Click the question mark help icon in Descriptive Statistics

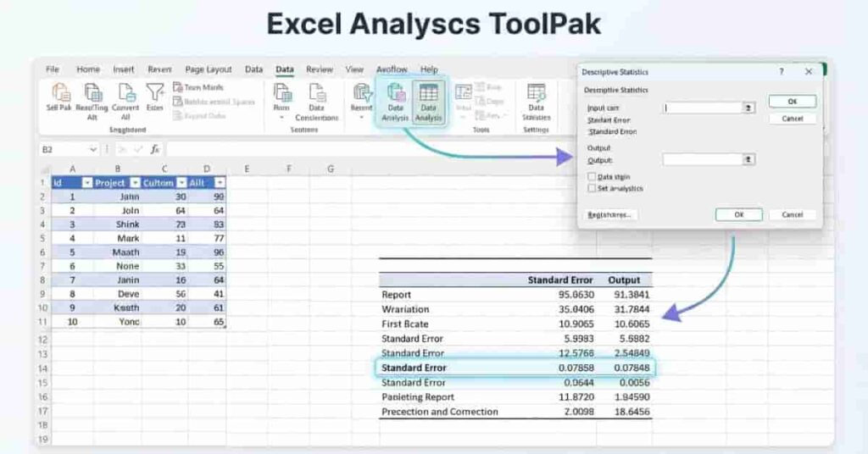(781, 71)
